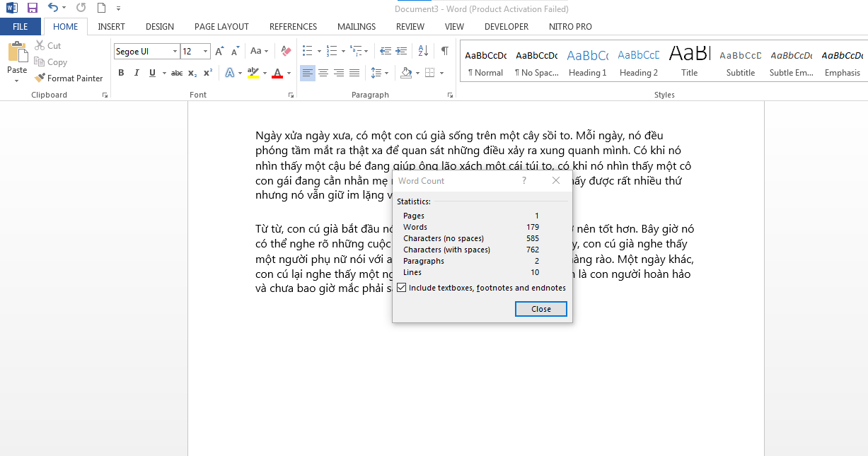
Task: Switch to the REFERENCES tab
Action: click(x=293, y=27)
